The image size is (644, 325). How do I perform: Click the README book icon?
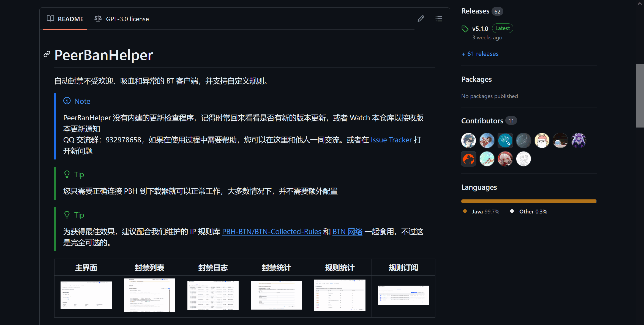point(50,18)
